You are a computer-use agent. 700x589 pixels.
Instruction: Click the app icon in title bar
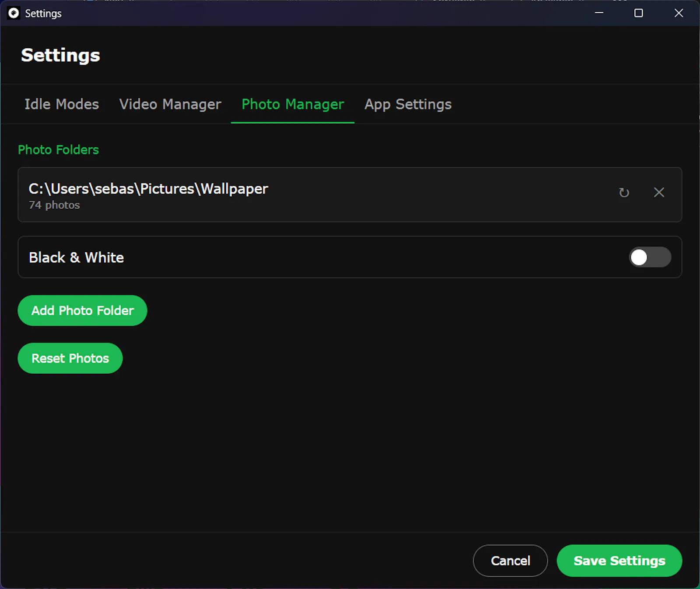[14, 13]
